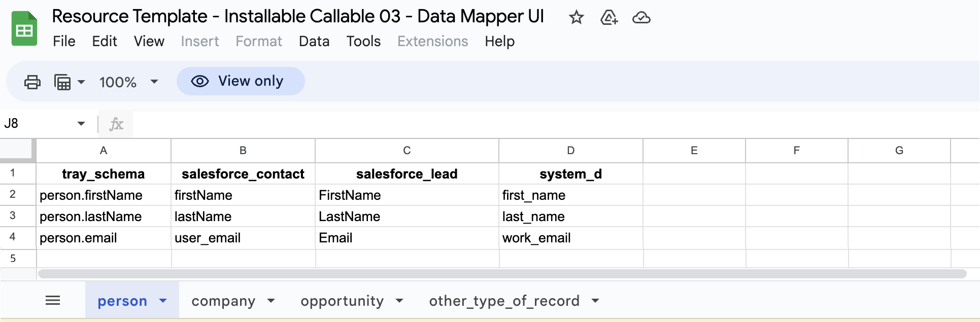
Task: Open the Data menu
Action: point(314,41)
